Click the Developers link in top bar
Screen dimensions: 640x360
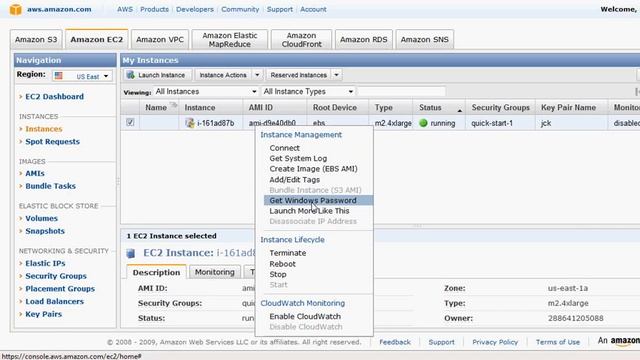(195, 9)
